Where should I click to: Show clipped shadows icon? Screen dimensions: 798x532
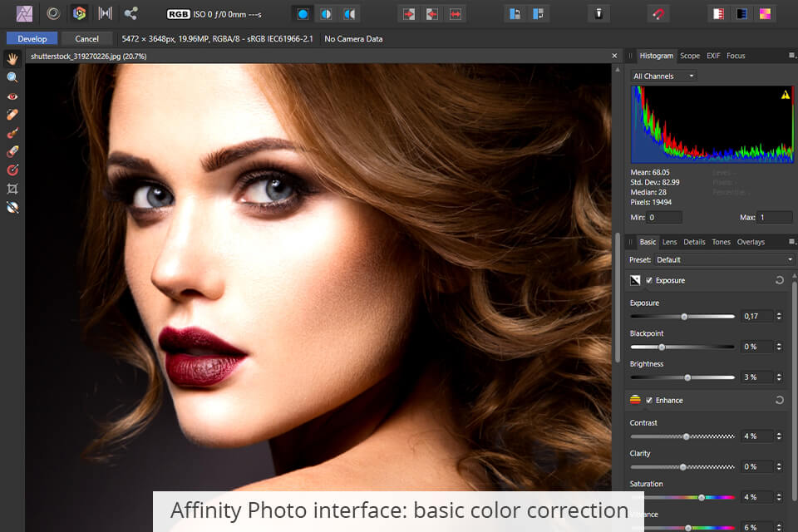pyautogui.click(x=741, y=14)
